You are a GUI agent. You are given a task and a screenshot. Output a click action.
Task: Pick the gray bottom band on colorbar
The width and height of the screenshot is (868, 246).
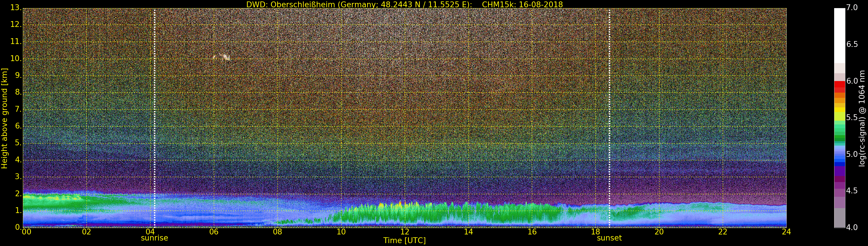pyautogui.click(x=839, y=218)
